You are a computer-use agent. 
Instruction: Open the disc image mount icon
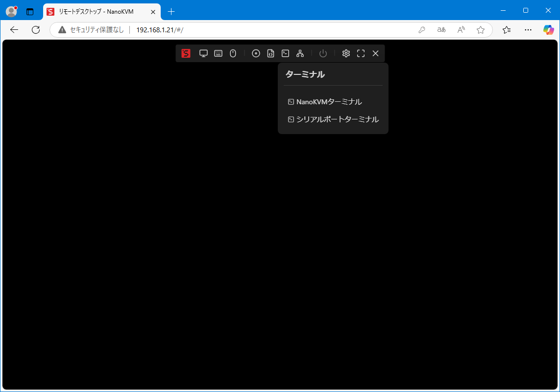(256, 53)
